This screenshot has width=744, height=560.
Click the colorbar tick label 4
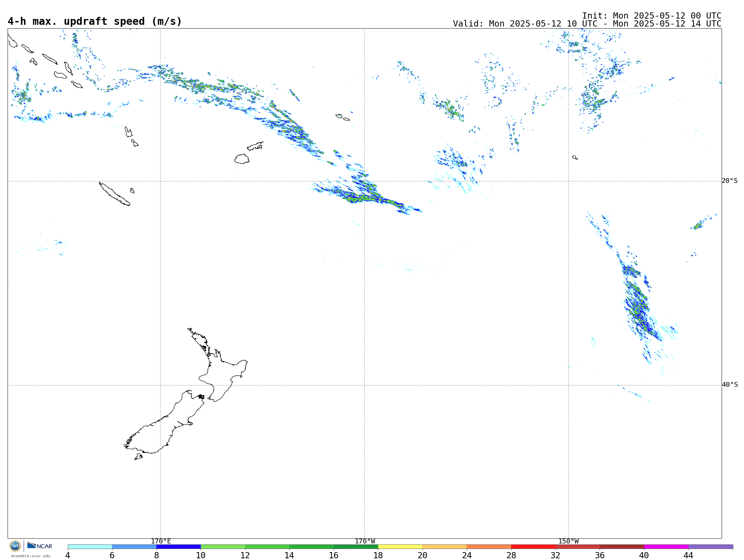68,555
